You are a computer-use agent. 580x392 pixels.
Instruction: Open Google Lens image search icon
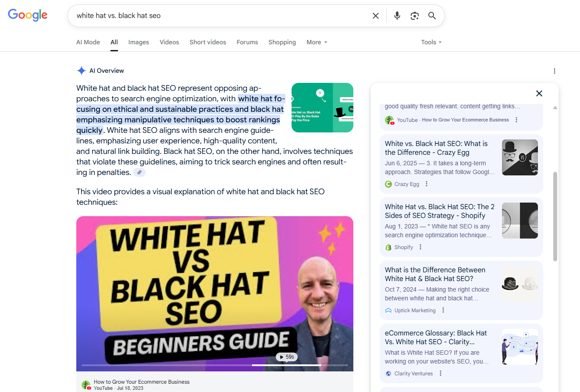pyautogui.click(x=415, y=16)
